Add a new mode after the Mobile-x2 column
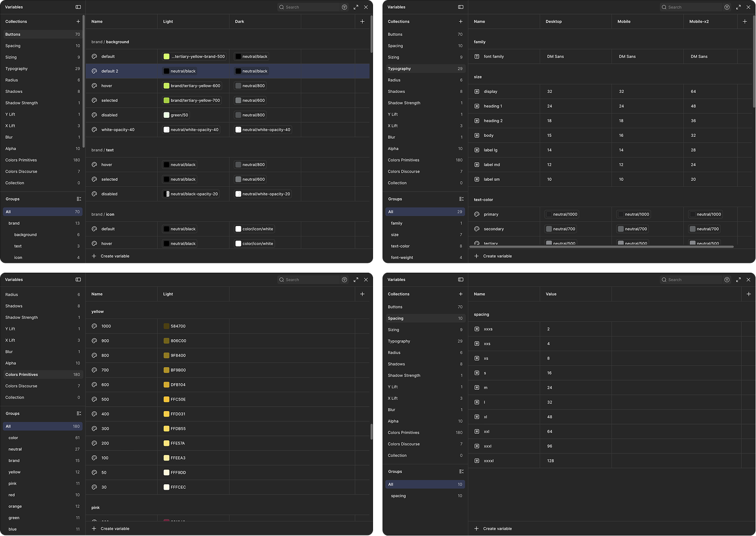 745,22
